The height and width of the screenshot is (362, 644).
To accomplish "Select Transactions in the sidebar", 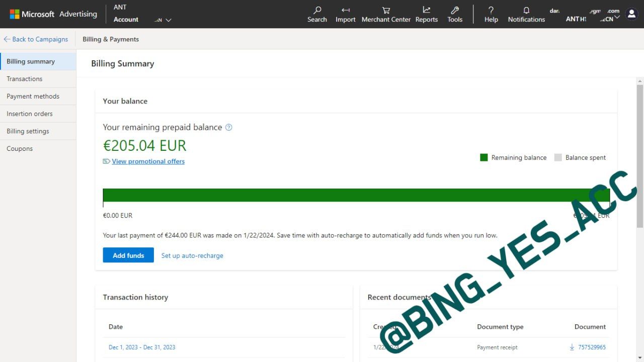I will 25,79.
